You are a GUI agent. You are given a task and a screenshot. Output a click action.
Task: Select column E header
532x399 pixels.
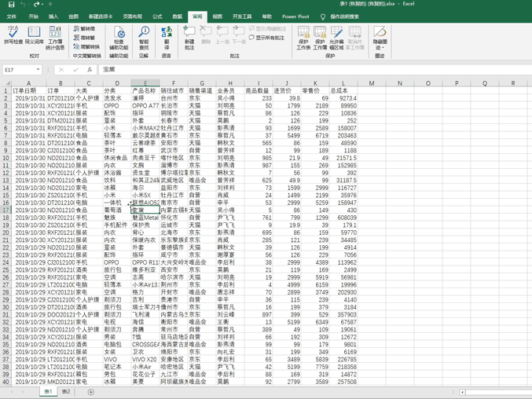pyautogui.click(x=145, y=83)
